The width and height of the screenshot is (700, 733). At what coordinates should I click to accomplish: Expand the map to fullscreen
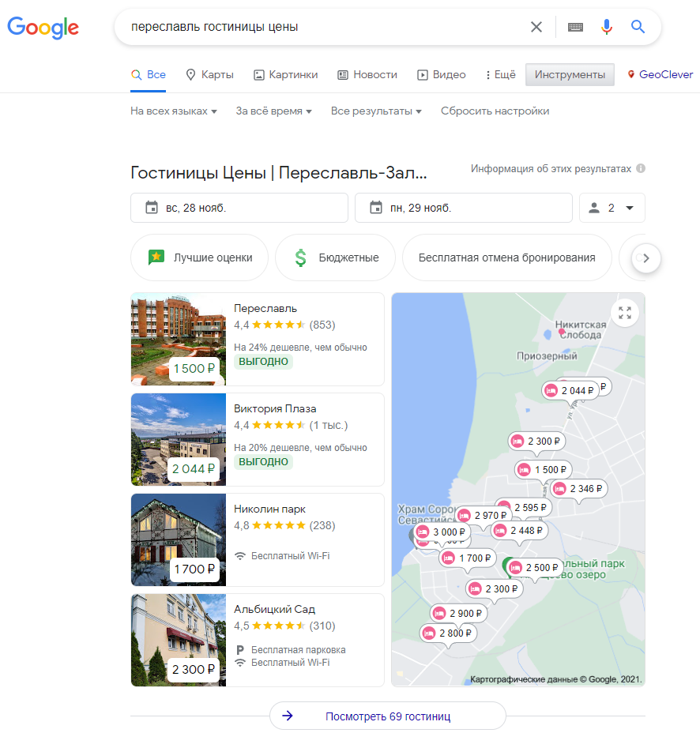[x=625, y=313]
